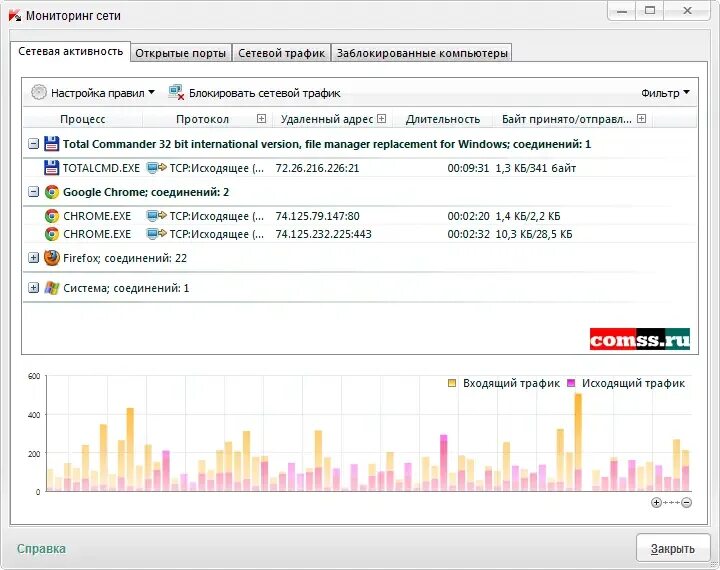
Task: Expand the Протокол column with plus box
Action: coord(261,119)
